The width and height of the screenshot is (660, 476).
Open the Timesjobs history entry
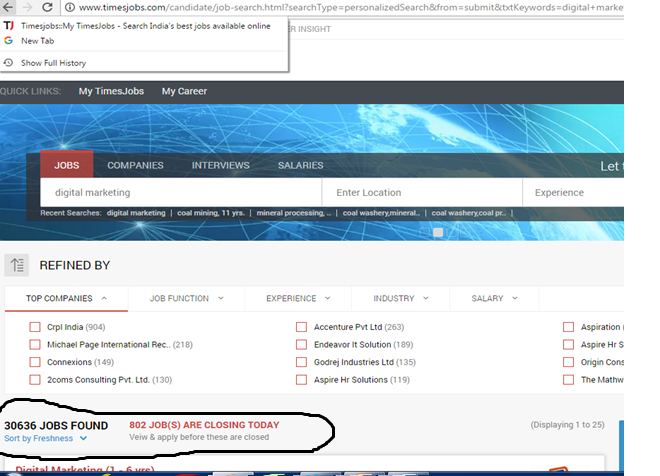click(144, 26)
